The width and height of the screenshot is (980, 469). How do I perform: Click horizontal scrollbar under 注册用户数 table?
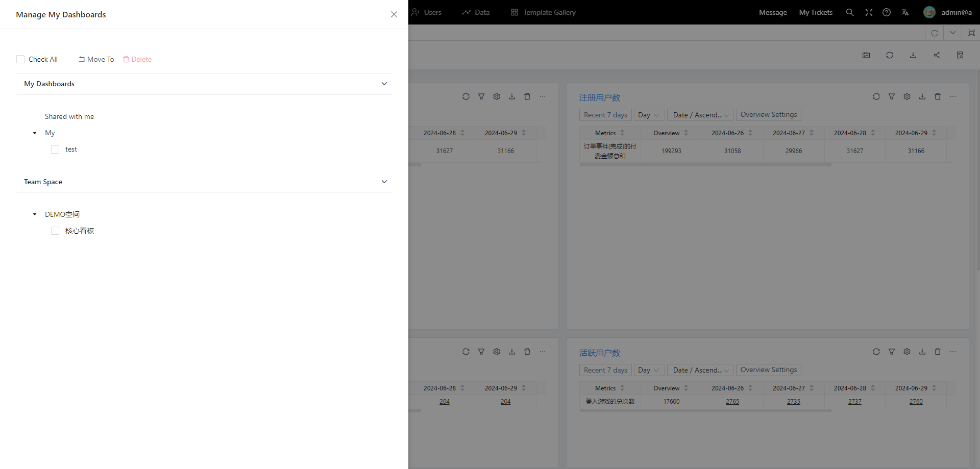click(705, 165)
